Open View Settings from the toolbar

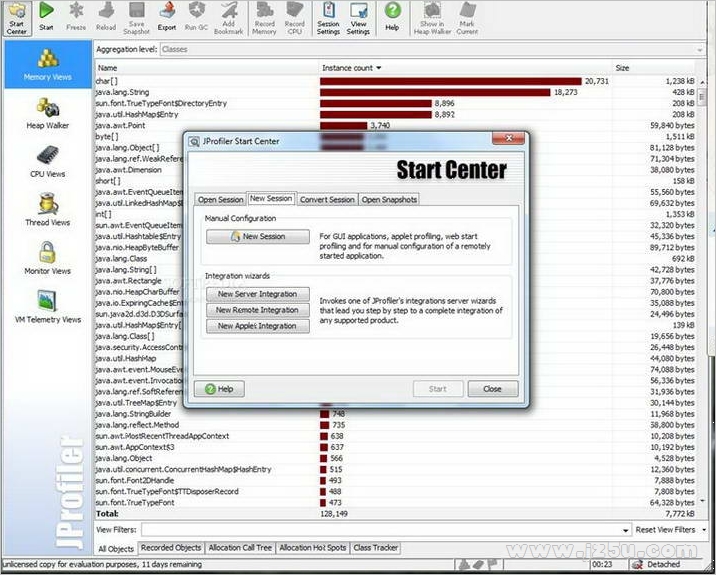[x=358, y=18]
